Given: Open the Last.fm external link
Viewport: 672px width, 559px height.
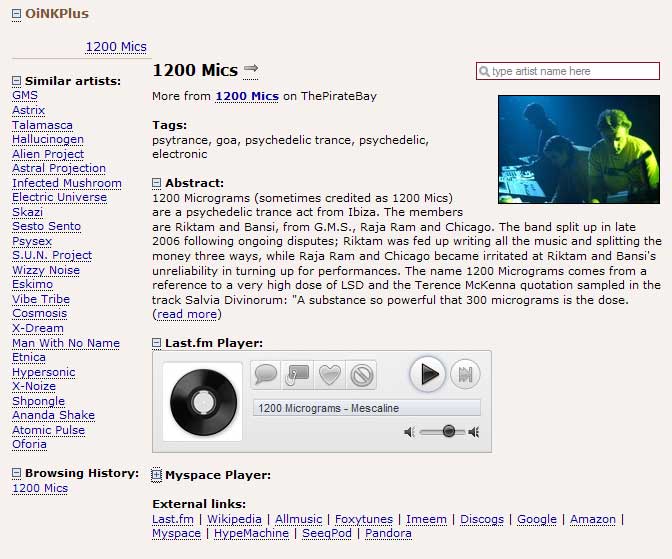Looking at the screenshot, I should 173,519.
